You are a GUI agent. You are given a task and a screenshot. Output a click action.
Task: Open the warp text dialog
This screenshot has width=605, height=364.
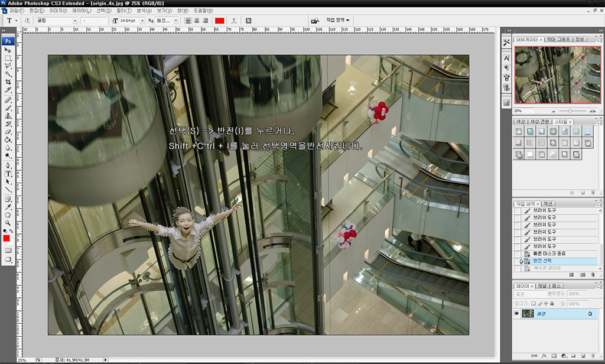[x=234, y=21]
